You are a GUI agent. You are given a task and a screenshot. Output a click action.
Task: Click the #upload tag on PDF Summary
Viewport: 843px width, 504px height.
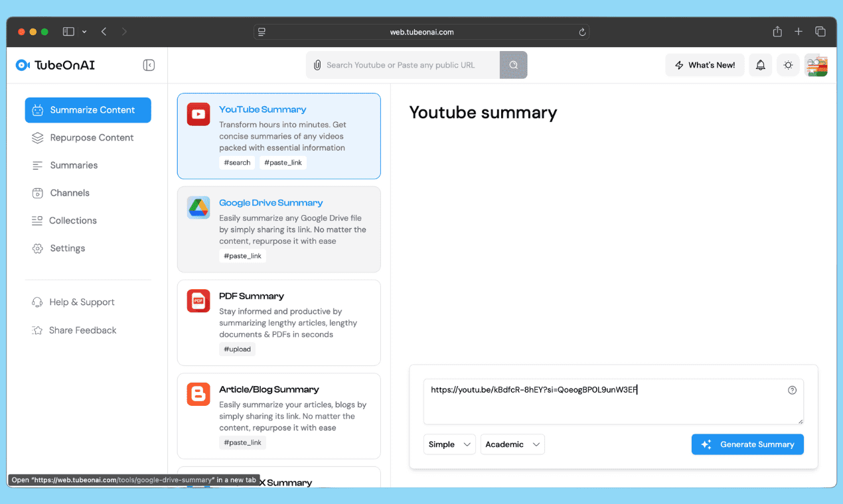point(237,349)
